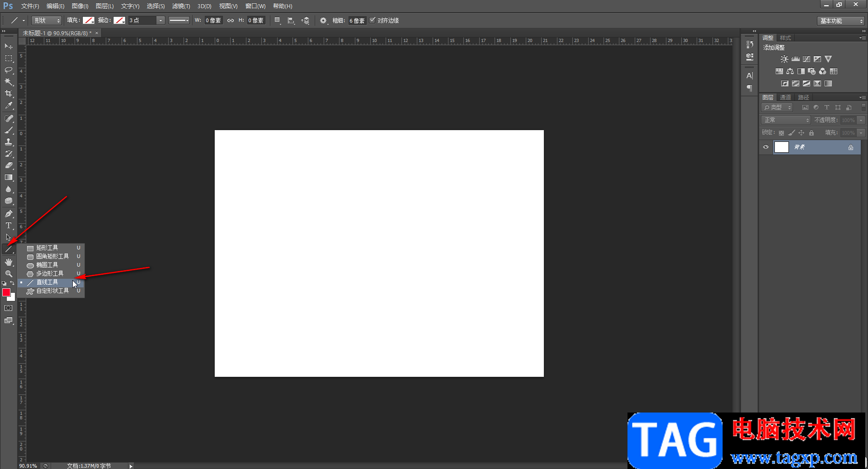
Task: Select the History Brush tool
Action: point(9,154)
